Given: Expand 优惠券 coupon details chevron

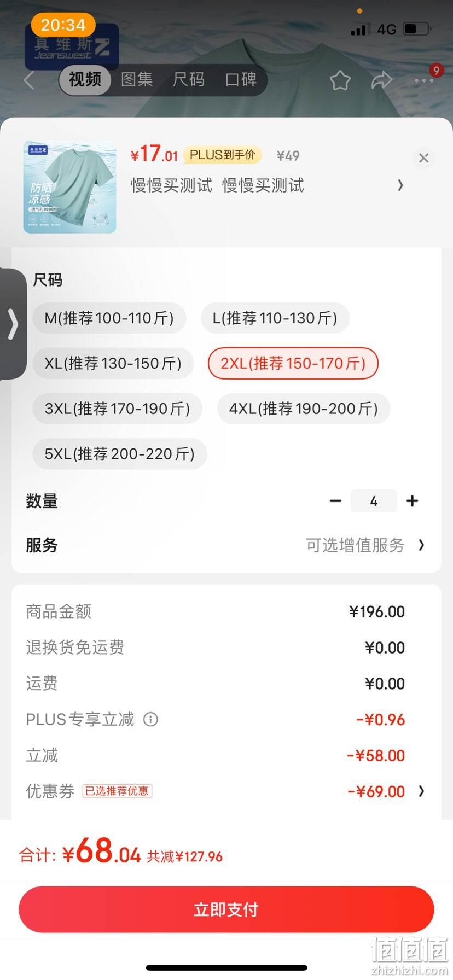Looking at the screenshot, I should (x=421, y=791).
